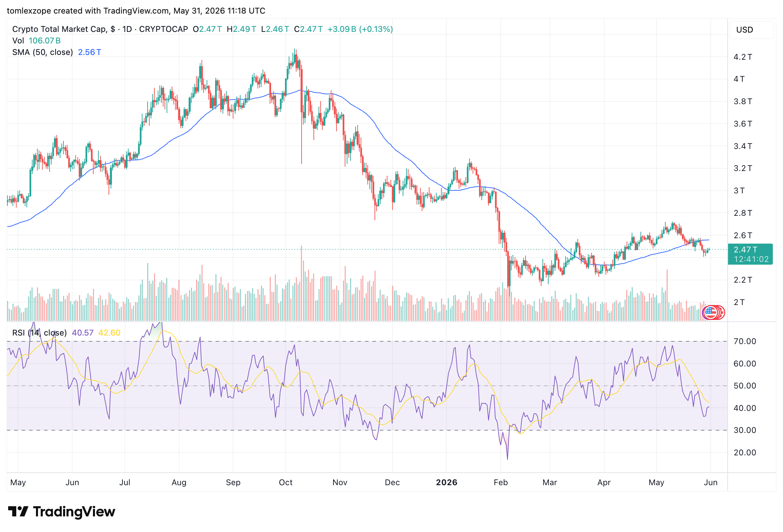The height and width of the screenshot is (532, 783).
Task: Click the 20.00 RSI axis label
Action: click(x=745, y=453)
